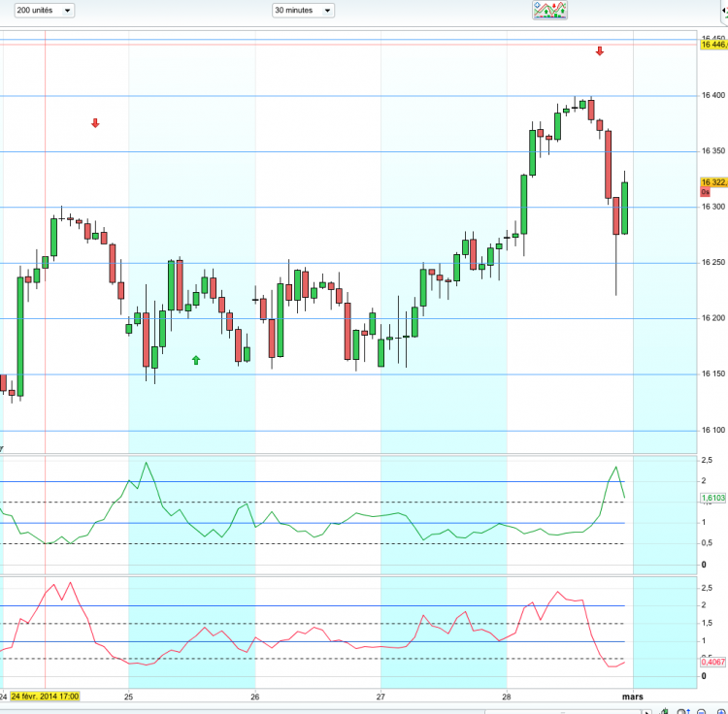This screenshot has height=714, width=728.
Task: Click the 16 400 horizontal level line
Action: coord(348,96)
